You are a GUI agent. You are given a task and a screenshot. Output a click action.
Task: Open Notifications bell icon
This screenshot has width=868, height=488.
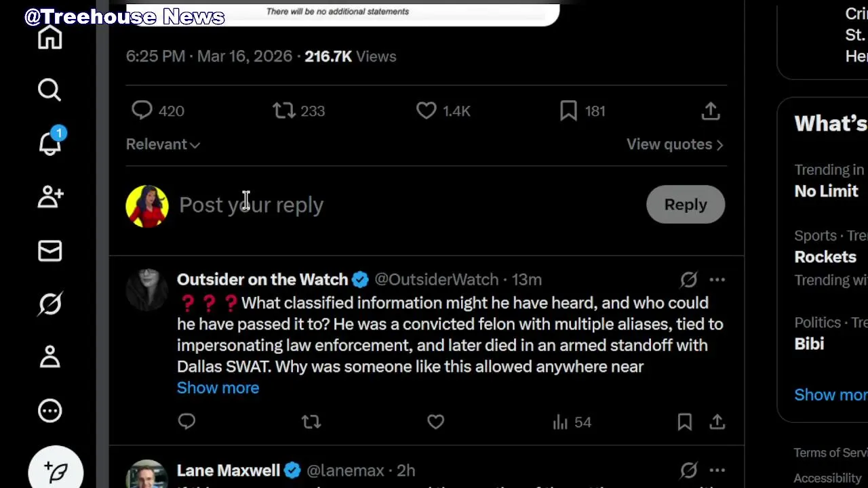coord(50,143)
